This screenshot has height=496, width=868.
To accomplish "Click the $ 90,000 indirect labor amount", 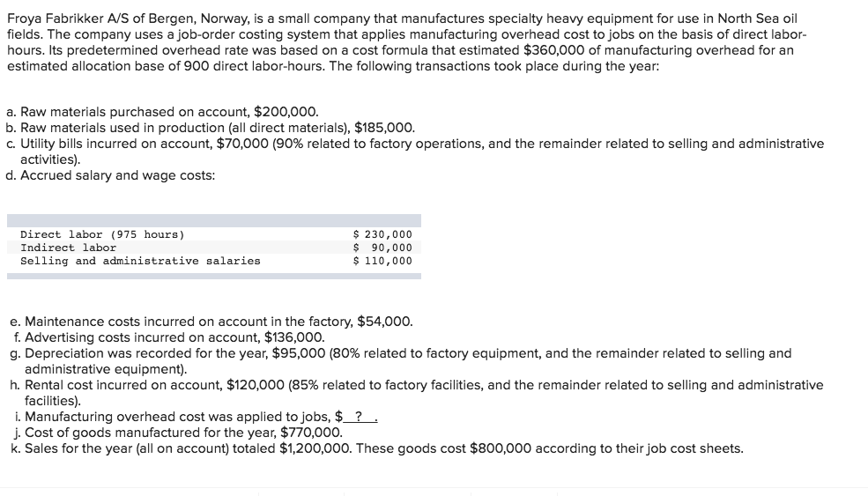I will (382, 248).
